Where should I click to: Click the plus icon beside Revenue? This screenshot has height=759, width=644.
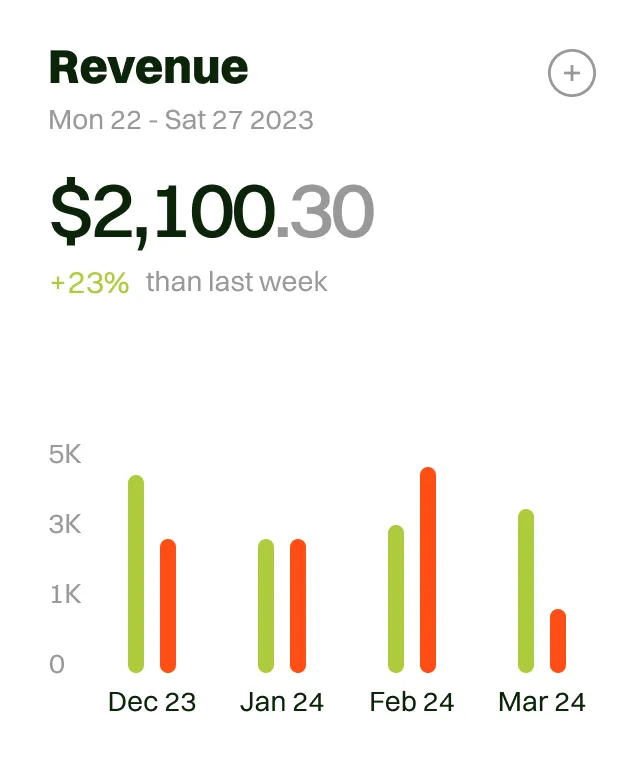[x=572, y=73]
